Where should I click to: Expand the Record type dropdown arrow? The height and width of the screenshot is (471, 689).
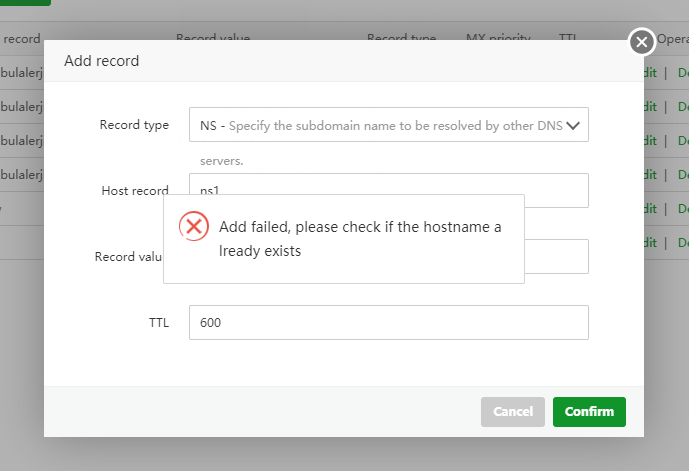573,126
